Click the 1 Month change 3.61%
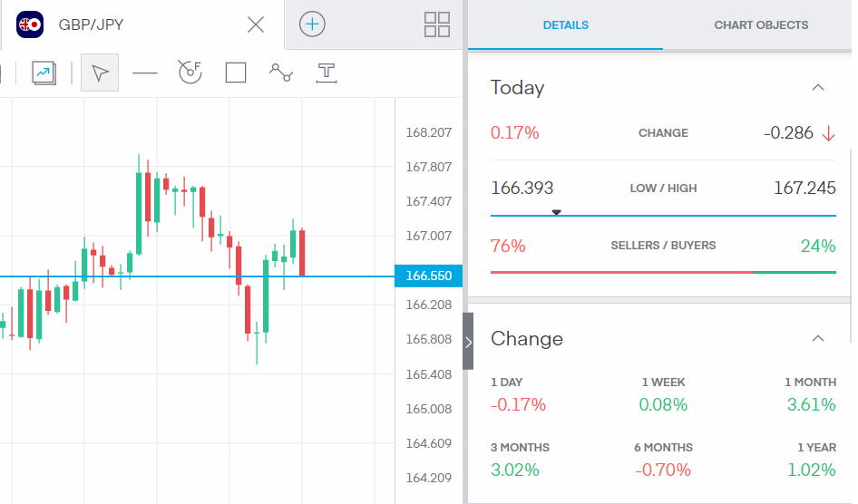The height and width of the screenshot is (504, 858). click(812, 404)
